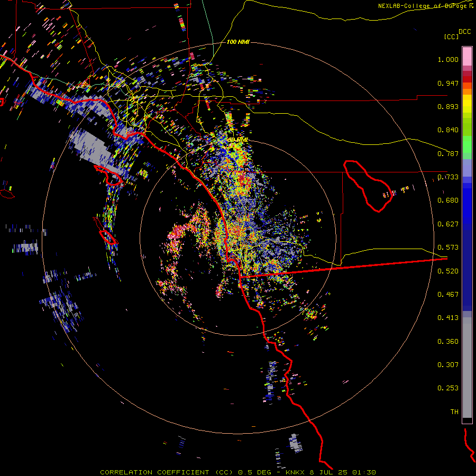This screenshot has width=476, height=476.
Task: Click the 8 JUL 25 date
Action: pyautogui.click(x=329, y=472)
